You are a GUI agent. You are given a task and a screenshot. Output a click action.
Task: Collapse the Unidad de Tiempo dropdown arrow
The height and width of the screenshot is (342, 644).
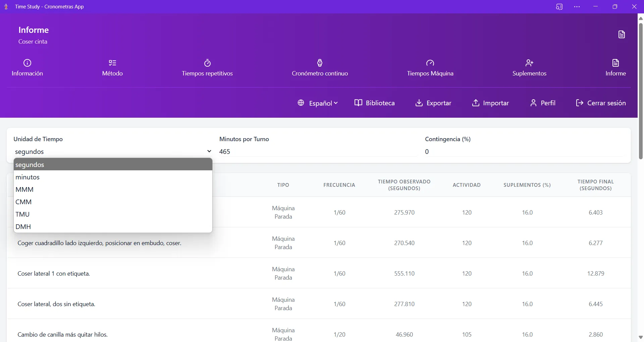(x=209, y=151)
